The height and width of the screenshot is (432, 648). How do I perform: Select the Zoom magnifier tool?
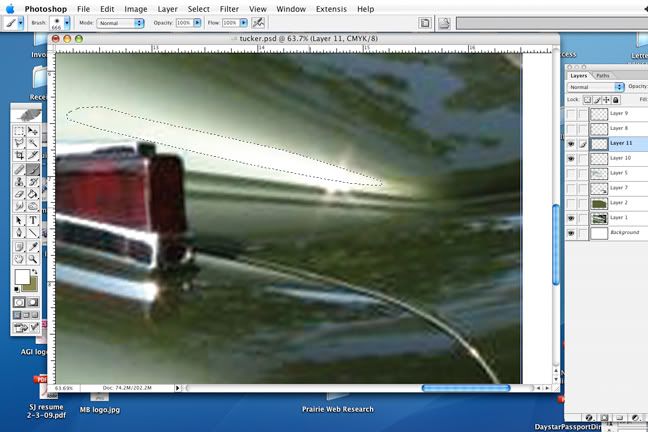[x=33, y=259]
